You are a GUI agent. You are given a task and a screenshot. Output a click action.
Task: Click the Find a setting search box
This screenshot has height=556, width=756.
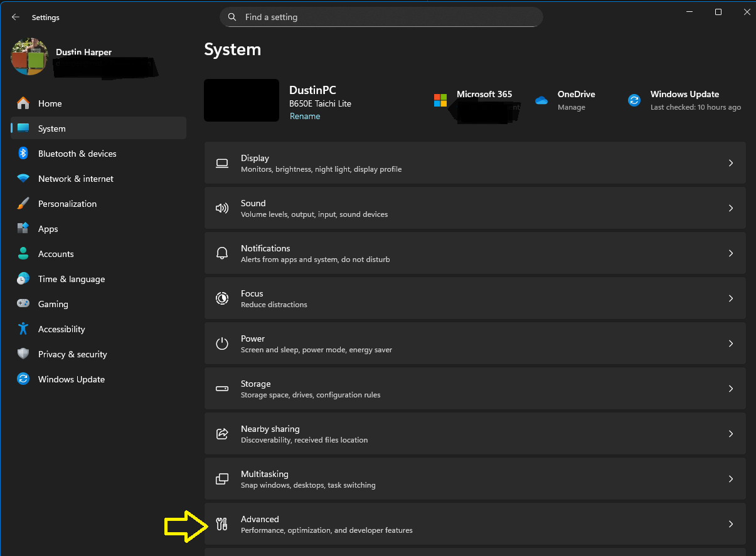click(381, 17)
